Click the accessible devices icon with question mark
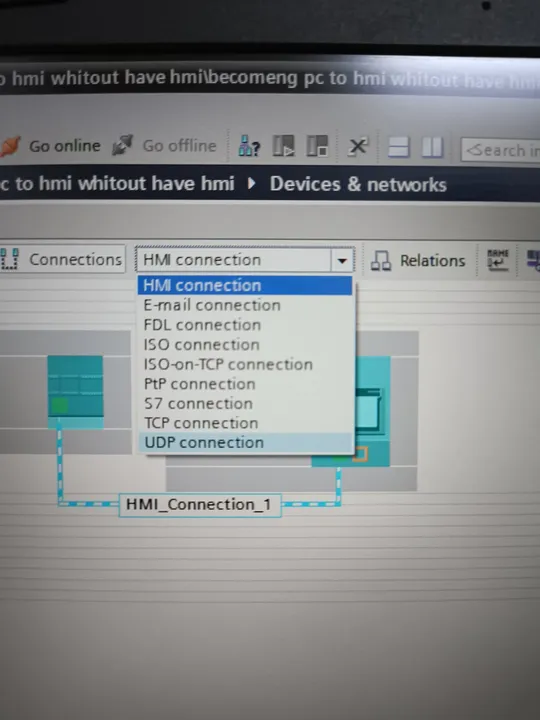The height and width of the screenshot is (720, 540). (249, 146)
